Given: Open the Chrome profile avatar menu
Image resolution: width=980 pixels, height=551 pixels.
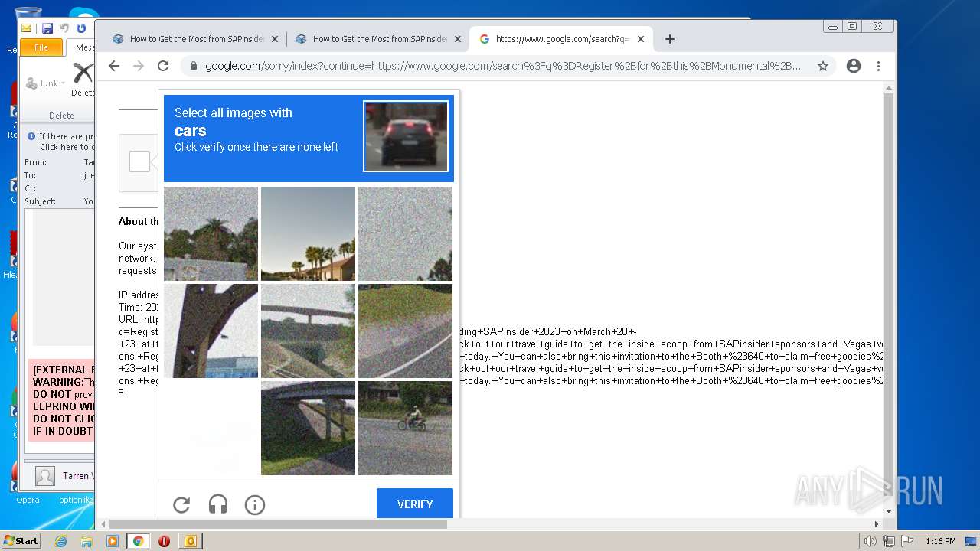Looking at the screenshot, I should pyautogui.click(x=854, y=66).
